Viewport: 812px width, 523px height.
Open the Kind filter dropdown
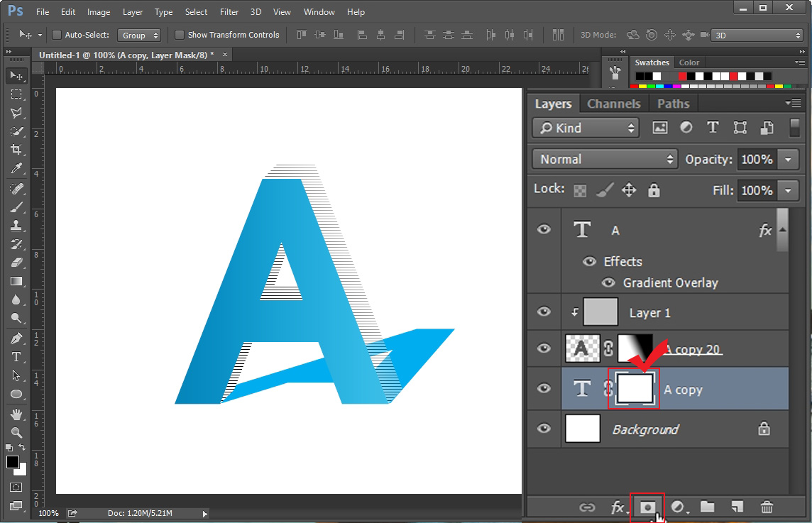coord(585,128)
